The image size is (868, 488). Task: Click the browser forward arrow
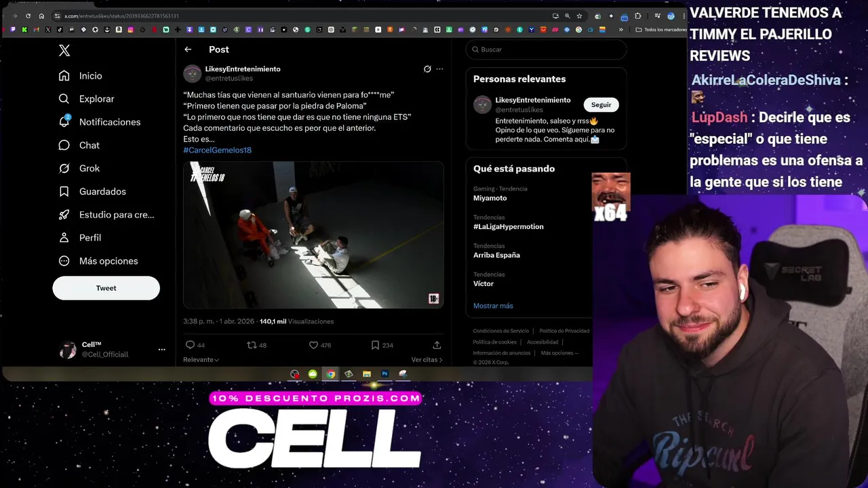click(14, 16)
